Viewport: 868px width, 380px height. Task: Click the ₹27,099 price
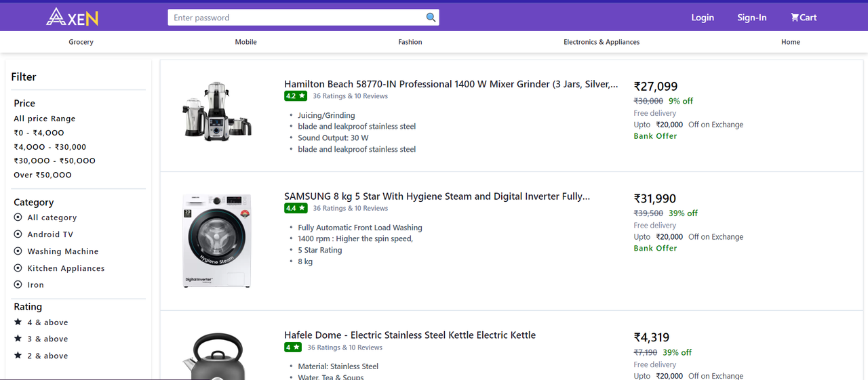point(656,86)
